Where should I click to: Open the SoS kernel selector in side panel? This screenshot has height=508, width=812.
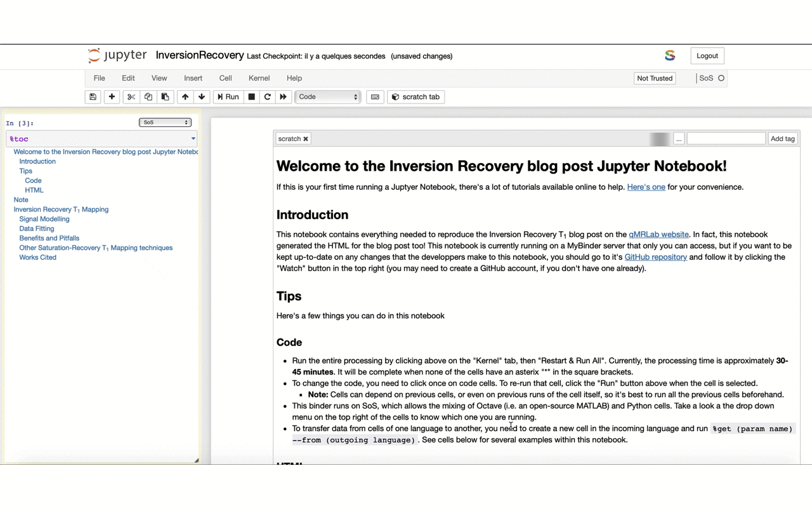165,123
